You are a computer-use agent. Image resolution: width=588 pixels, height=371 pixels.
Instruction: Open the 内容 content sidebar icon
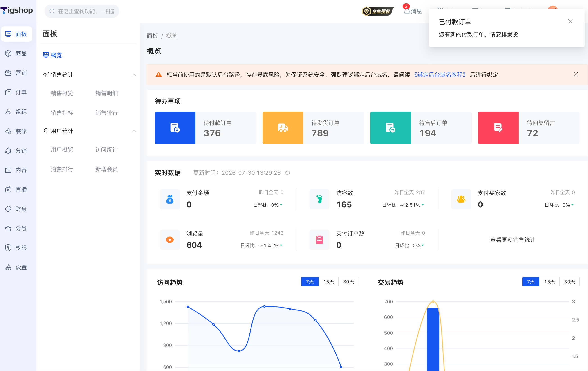[x=8, y=170]
